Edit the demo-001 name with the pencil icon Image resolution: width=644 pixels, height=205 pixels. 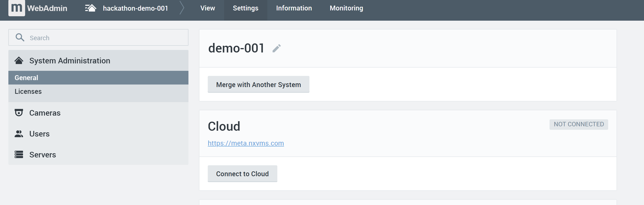pyautogui.click(x=276, y=48)
